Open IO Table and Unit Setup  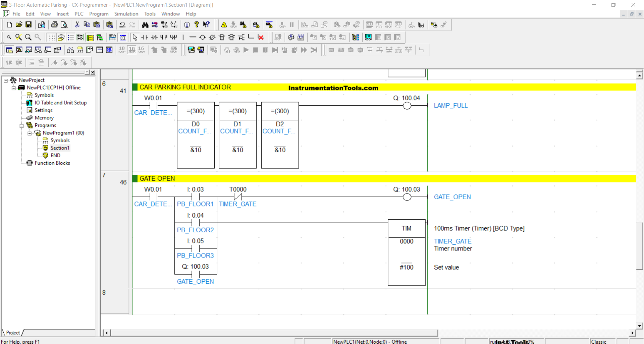[60, 103]
